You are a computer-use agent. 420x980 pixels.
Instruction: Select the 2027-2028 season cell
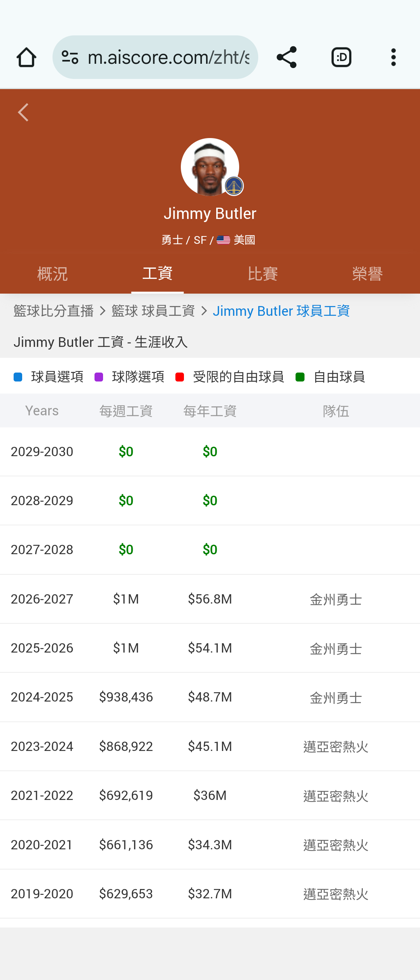[42, 549]
